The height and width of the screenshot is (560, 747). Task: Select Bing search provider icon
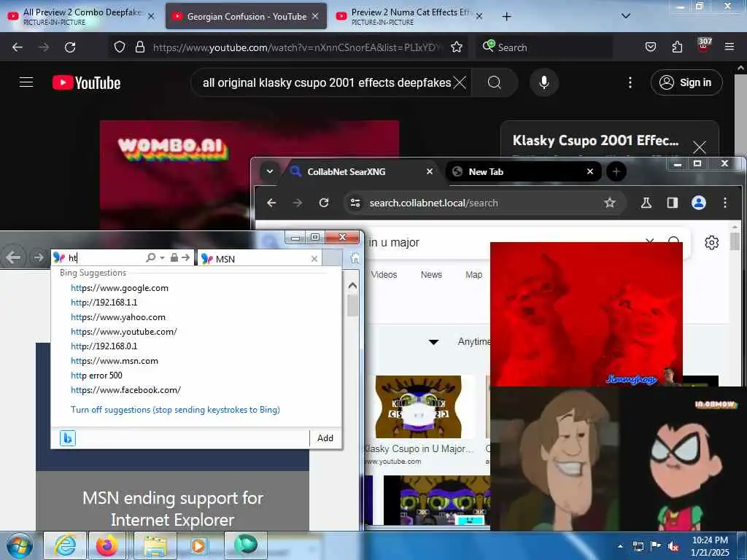click(x=68, y=438)
